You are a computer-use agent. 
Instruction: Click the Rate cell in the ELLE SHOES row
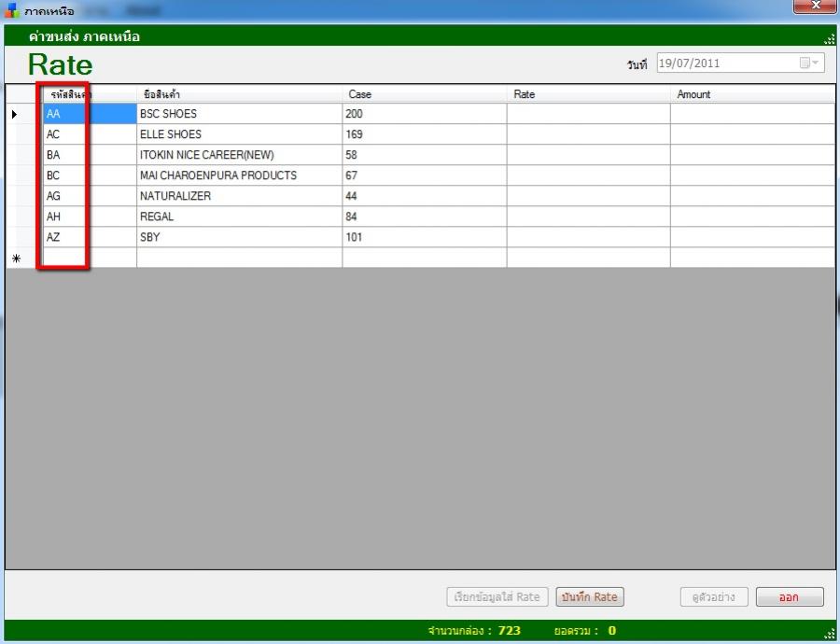coord(588,134)
